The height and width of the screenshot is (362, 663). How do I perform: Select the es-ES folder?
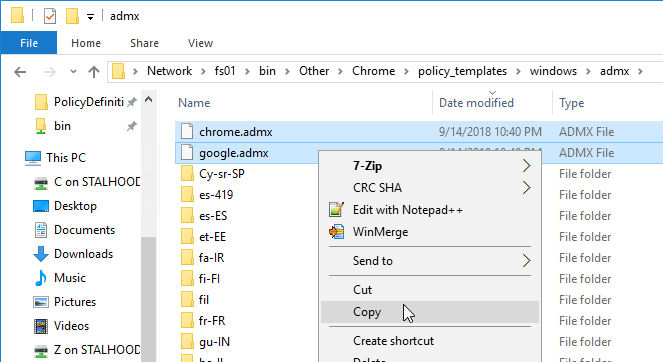click(213, 216)
